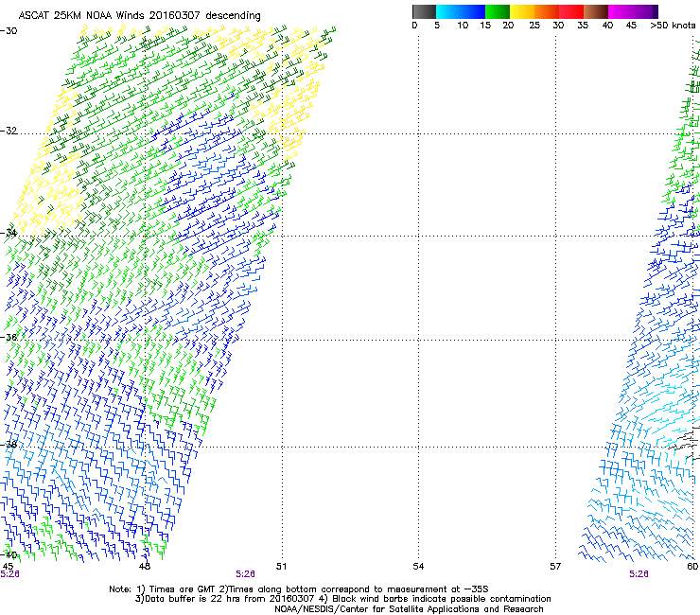Click the '-32' latitude label
700x615 pixels.
[x=9, y=131]
